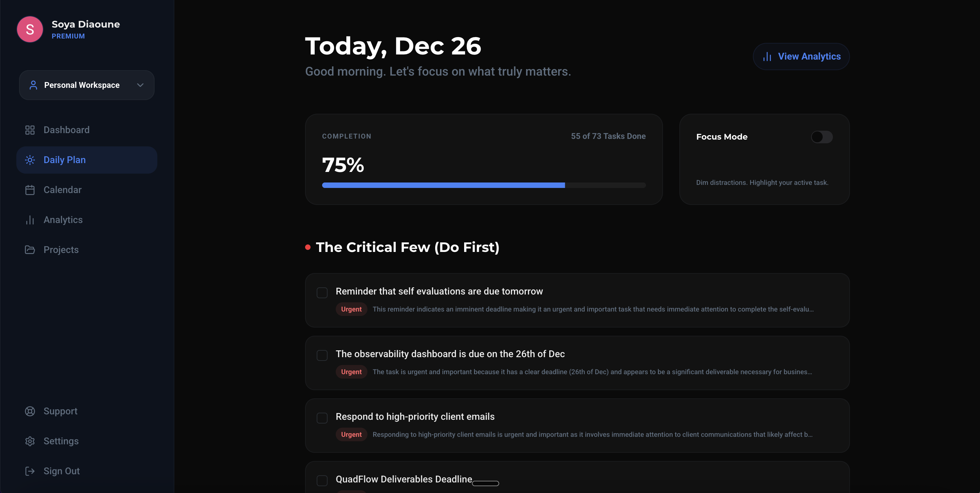The image size is (980, 493).
Task: Mark observability dashboard task as done
Action: (x=322, y=355)
